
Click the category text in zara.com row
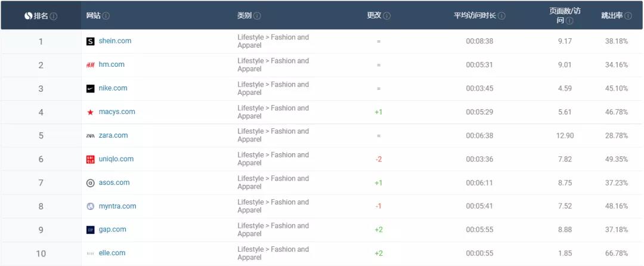[x=273, y=135]
